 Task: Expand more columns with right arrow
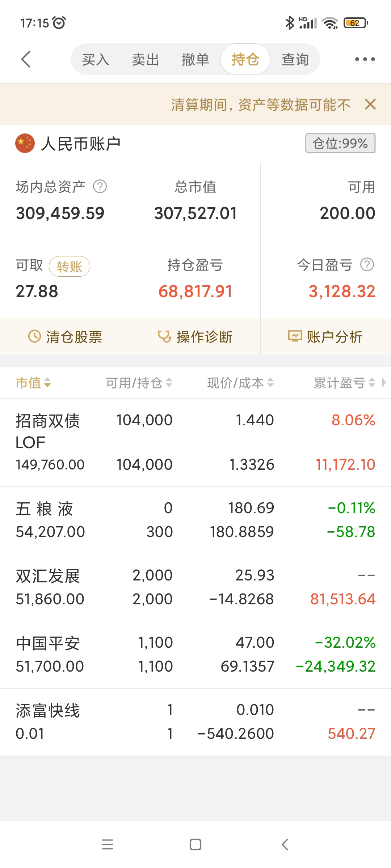[x=384, y=382]
